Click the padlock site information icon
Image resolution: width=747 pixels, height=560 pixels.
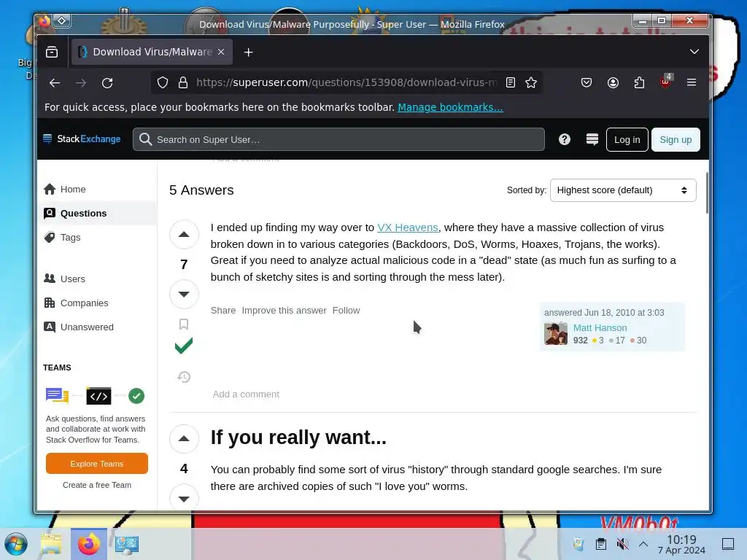coord(183,82)
